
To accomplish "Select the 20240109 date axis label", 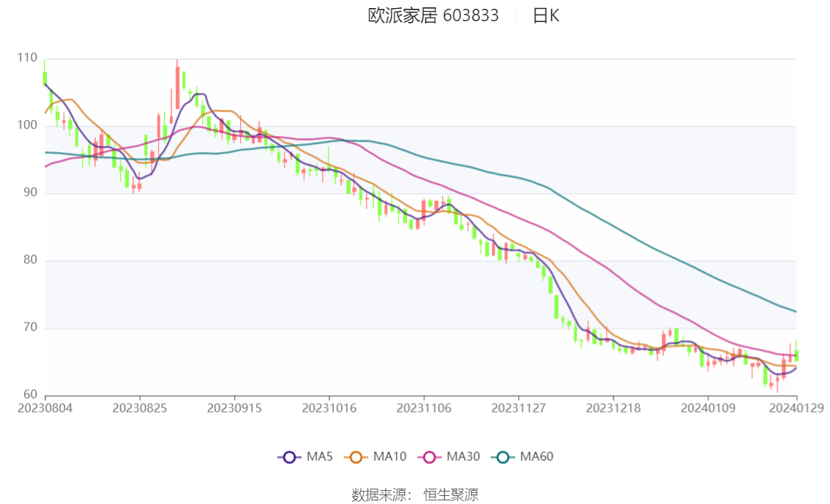I will tap(709, 408).
